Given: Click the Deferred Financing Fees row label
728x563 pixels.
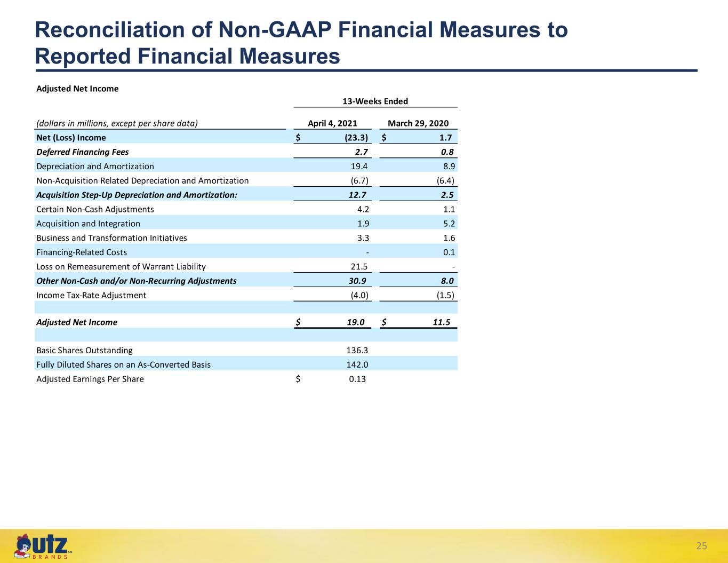Looking at the screenshot, I should [83, 152].
